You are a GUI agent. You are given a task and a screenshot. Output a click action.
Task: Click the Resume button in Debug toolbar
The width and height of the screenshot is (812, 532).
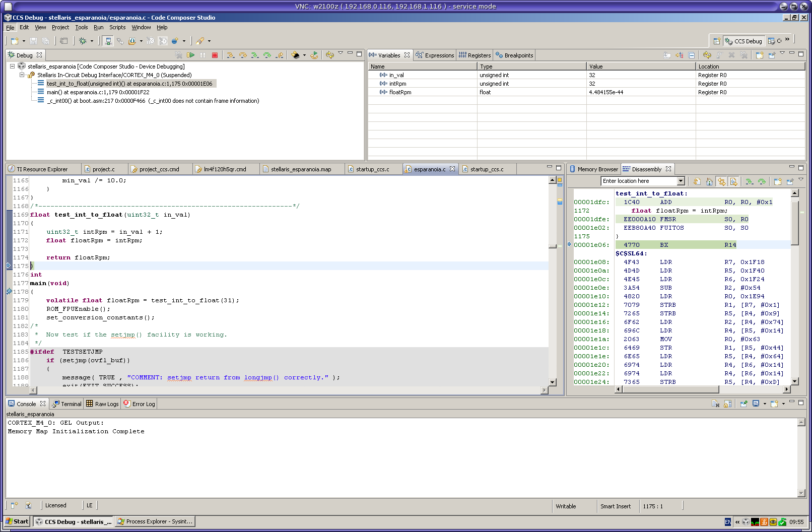coord(191,55)
